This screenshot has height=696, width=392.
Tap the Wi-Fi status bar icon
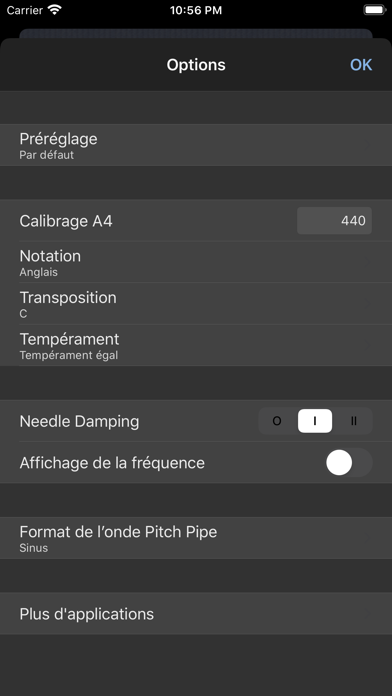point(55,10)
